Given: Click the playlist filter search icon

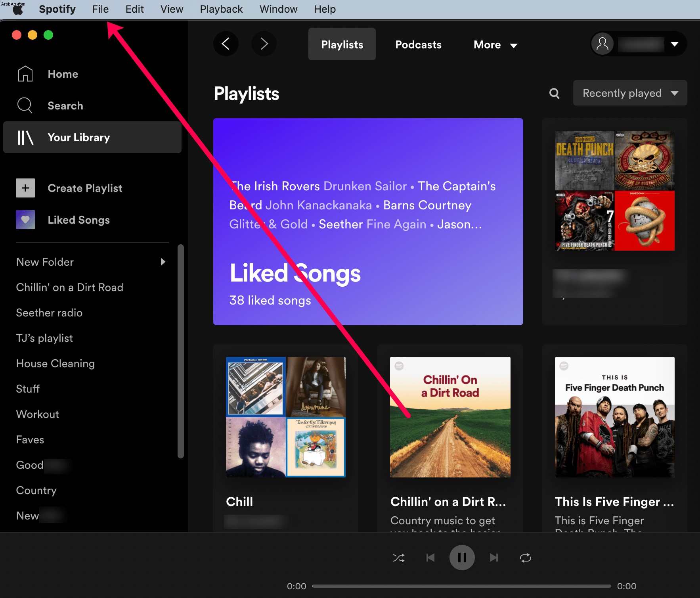Looking at the screenshot, I should pos(554,93).
